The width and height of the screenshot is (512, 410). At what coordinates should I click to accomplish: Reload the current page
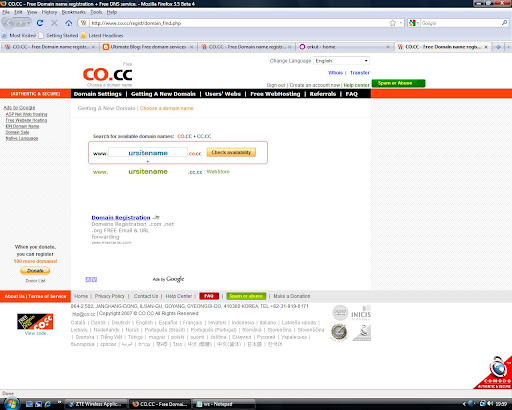[40, 23]
